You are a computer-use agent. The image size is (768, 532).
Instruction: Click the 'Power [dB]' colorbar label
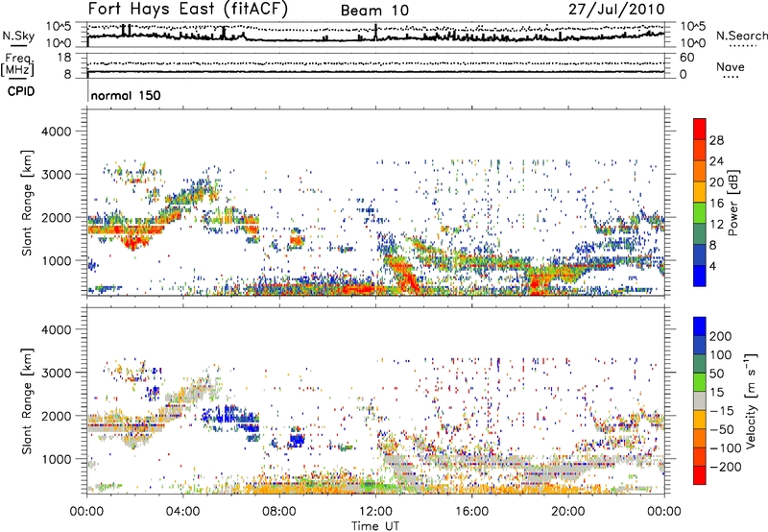(x=732, y=203)
